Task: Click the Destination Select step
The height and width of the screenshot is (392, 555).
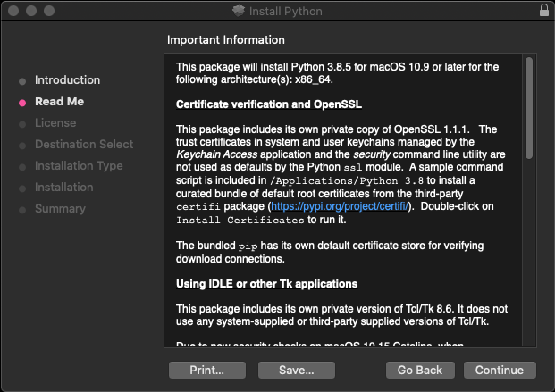Action: click(x=84, y=145)
